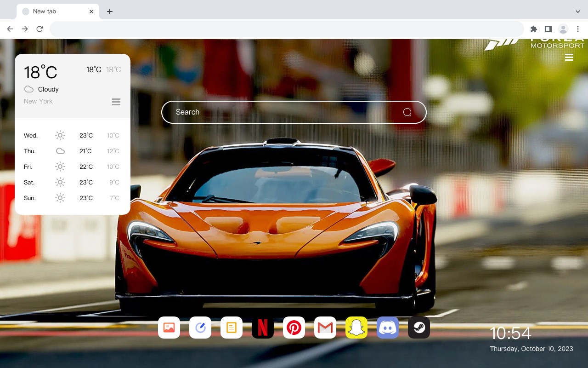Open Chrome's three-dot menu
The image size is (588, 368).
pos(578,29)
